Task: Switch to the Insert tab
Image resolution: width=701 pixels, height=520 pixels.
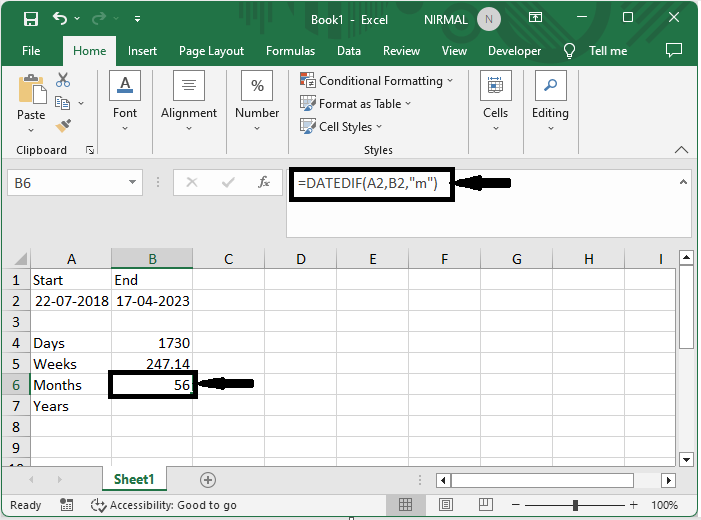Action: 142,51
